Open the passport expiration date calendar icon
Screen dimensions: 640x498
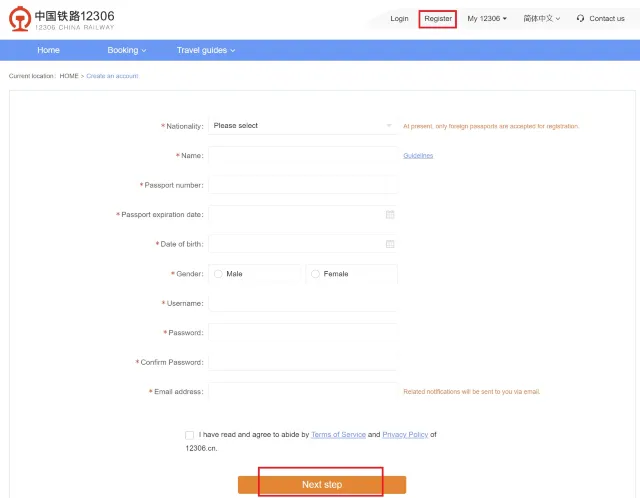coord(390,214)
